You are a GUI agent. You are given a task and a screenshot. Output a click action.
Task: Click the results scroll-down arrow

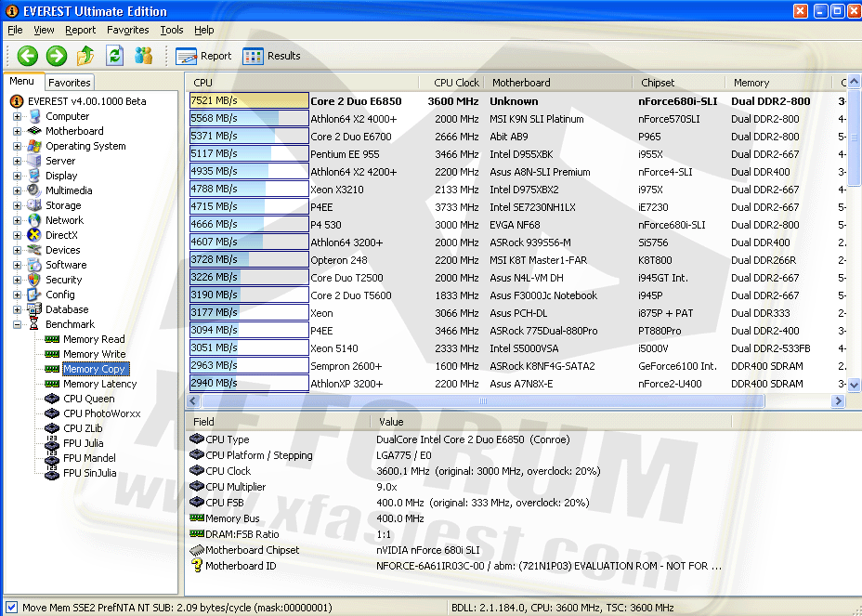[854, 385]
